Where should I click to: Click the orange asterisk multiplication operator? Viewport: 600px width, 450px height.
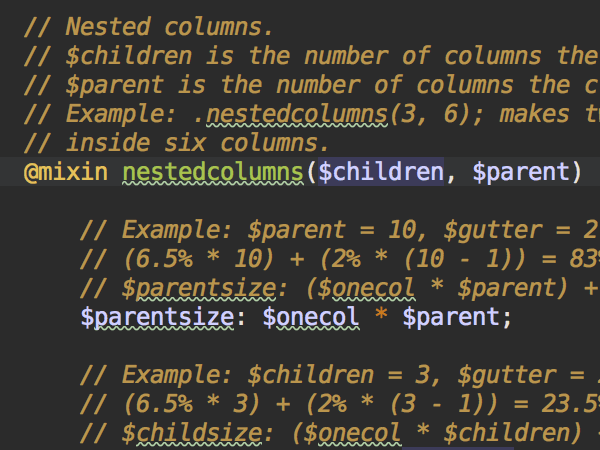click(381, 315)
